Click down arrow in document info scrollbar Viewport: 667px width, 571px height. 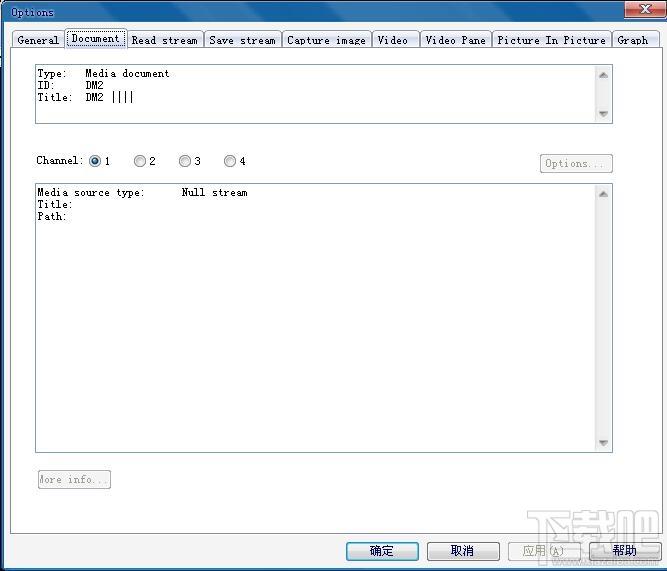[603, 113]
